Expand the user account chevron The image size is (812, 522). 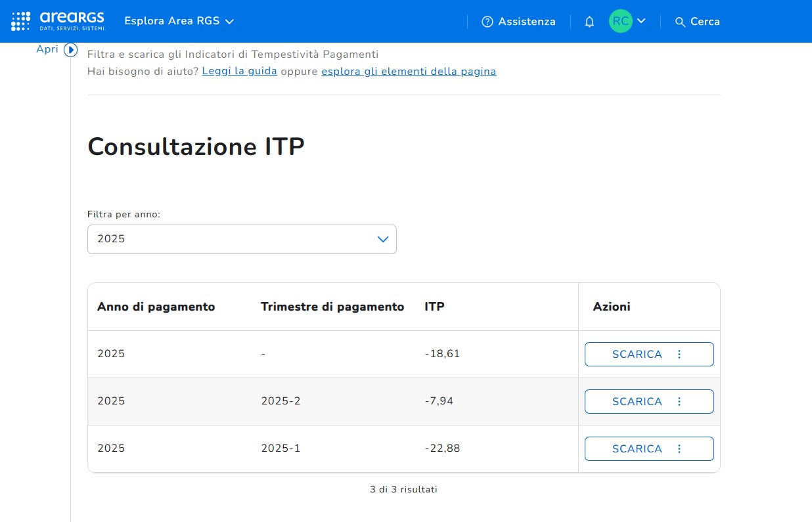[x=642, y=21]
